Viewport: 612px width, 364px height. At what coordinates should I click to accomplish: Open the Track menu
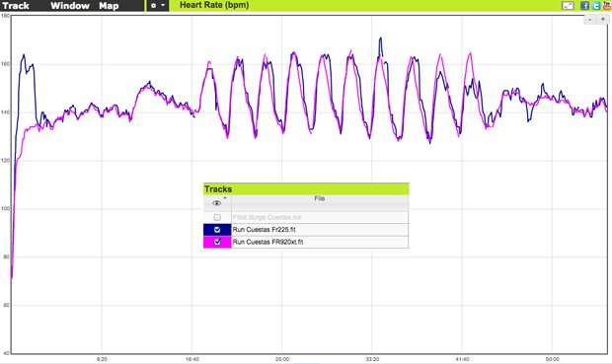coord(16,6)
